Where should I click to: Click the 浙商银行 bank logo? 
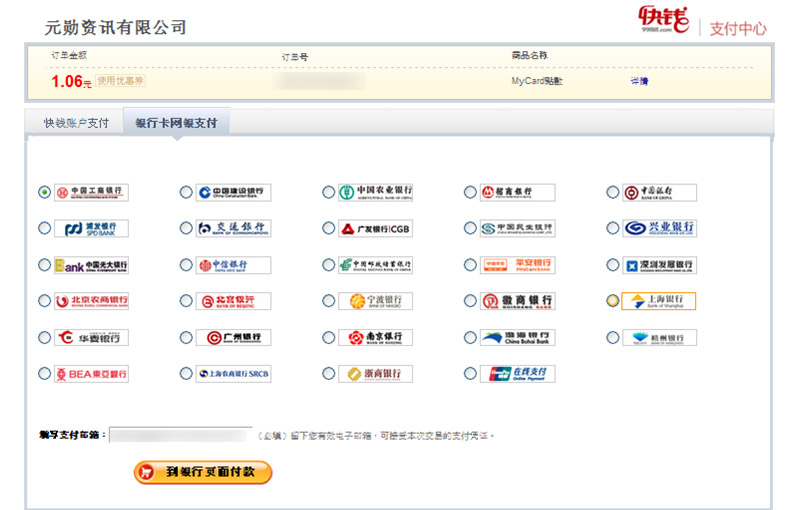coord(375,374)
